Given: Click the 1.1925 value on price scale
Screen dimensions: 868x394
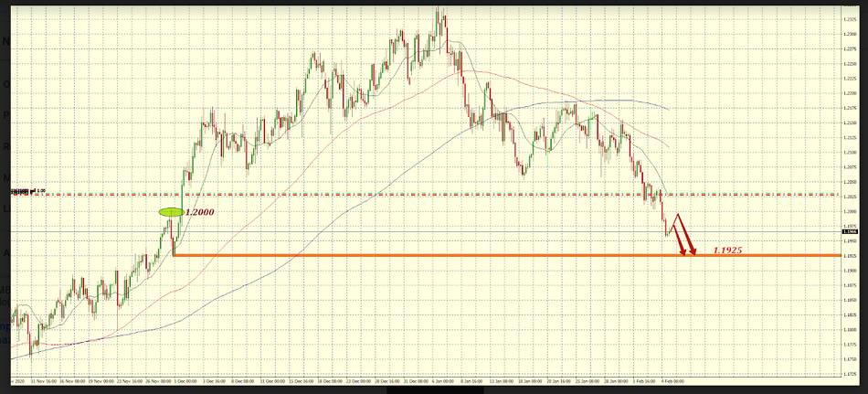Looking at the screenshot, I should click(851, 255).
